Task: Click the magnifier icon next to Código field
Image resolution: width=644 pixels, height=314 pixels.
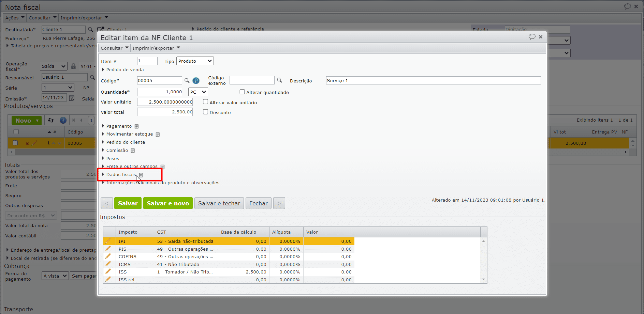Action: [187, 80]
